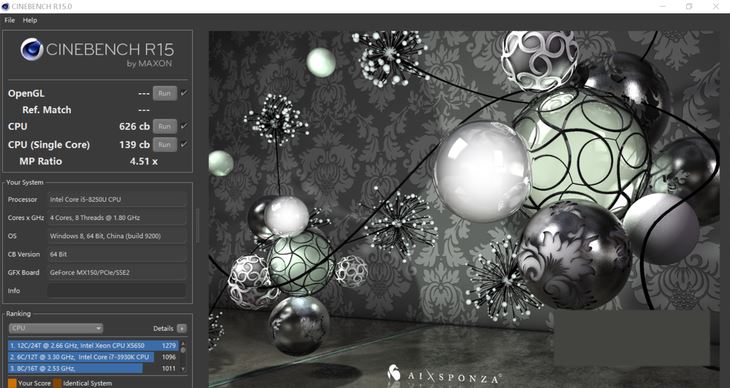730x388 pixels.
Task: Toggle the CPU Single Core checkbox
Action: [184, 144]
